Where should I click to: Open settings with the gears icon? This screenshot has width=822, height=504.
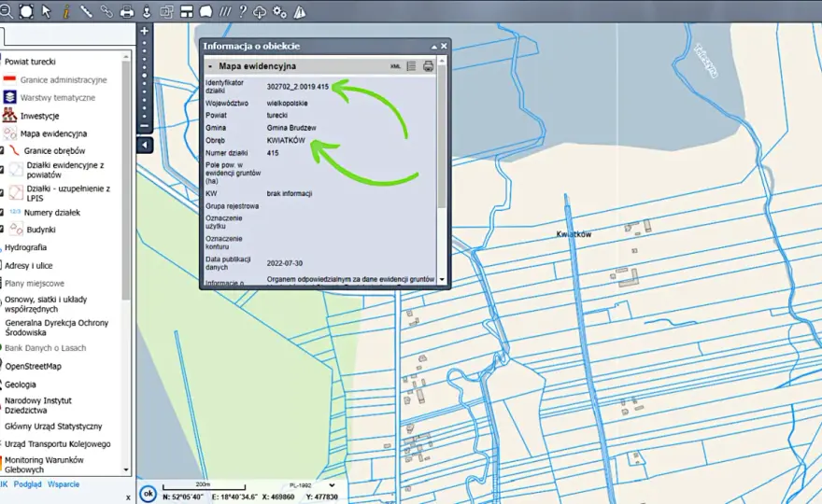pos(279,11)
